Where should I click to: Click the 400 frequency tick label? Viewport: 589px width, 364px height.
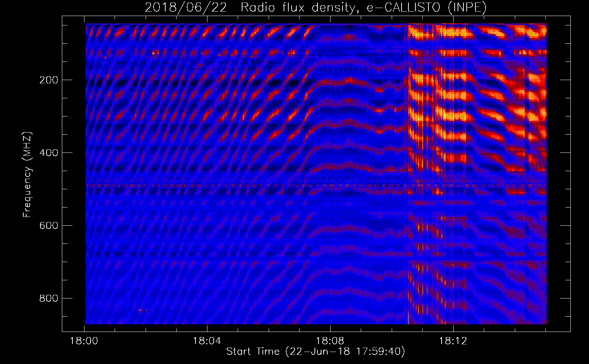(49, 153)
